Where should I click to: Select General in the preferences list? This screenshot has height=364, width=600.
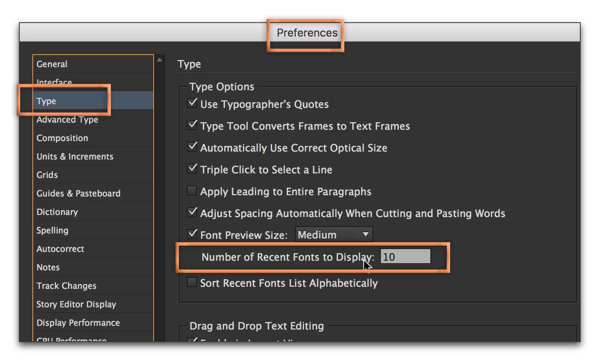point(52,64)
